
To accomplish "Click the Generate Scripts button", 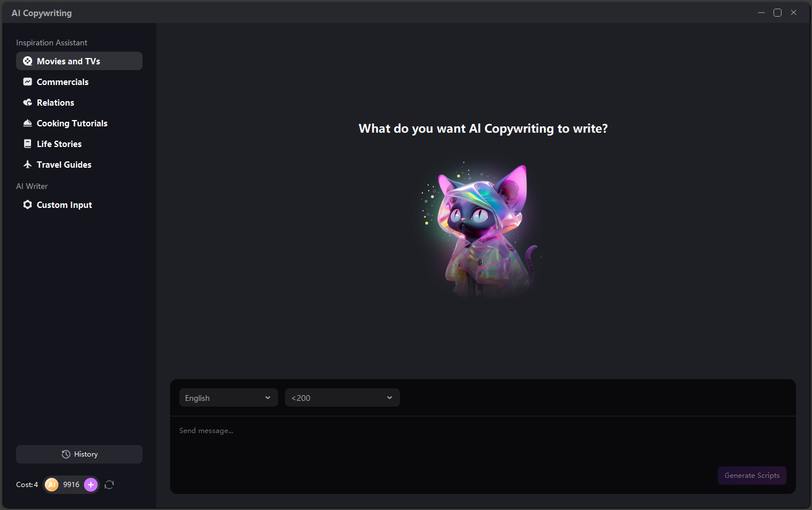I will 752,476.
